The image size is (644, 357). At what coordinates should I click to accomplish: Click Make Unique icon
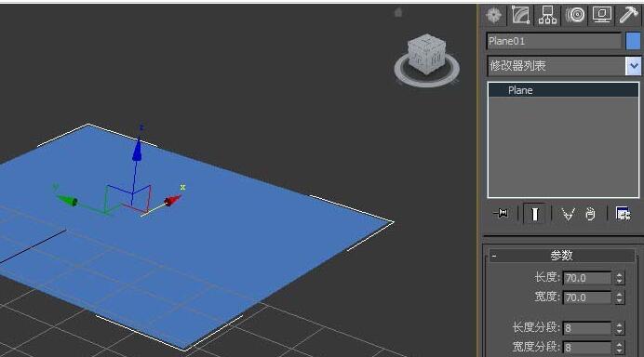[568, 214]
